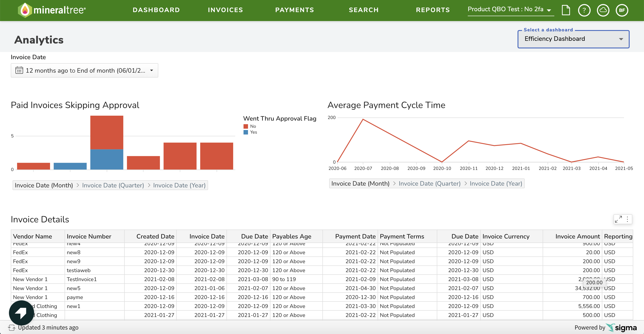Screen dimensions: 644x334
Task: Select Invoice Date (Month) under Paid Invoices chart
Action: [x=44, y=185]
